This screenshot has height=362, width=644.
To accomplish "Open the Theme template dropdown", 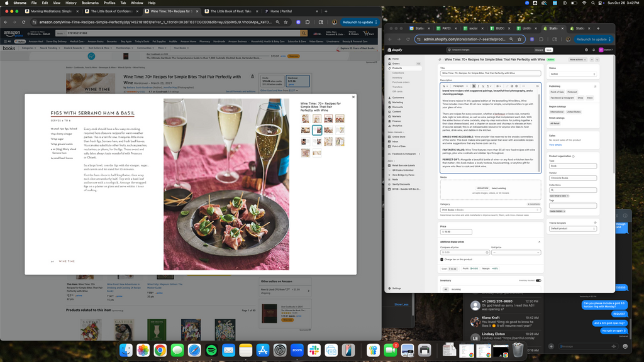I will pos(572,228).
